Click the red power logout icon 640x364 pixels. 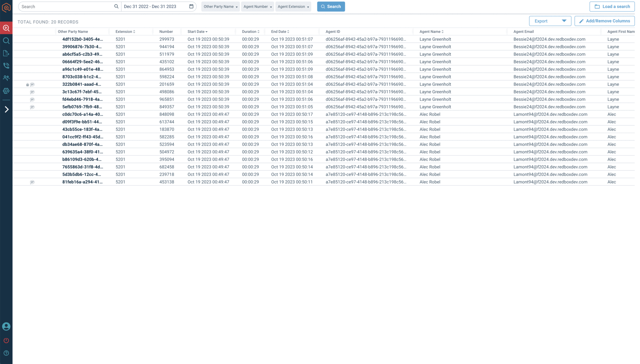pos(6,340)
